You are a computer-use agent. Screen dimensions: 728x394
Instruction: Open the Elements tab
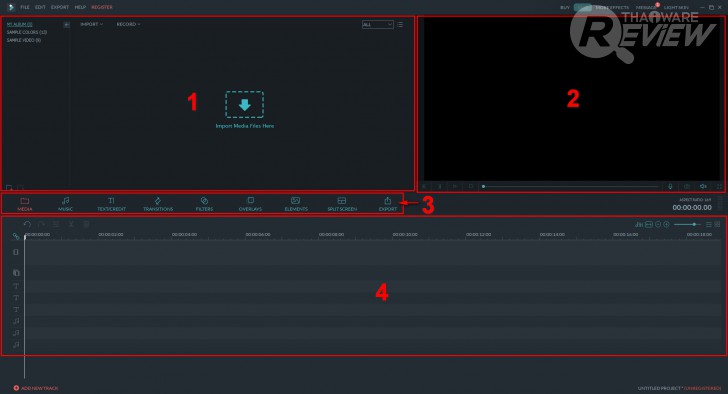[296, 204]
